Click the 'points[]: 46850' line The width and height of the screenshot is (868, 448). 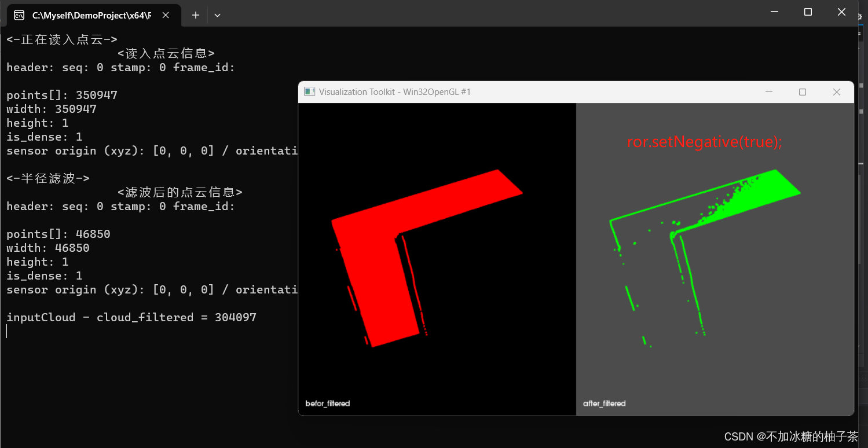click(x=58, y=234)
